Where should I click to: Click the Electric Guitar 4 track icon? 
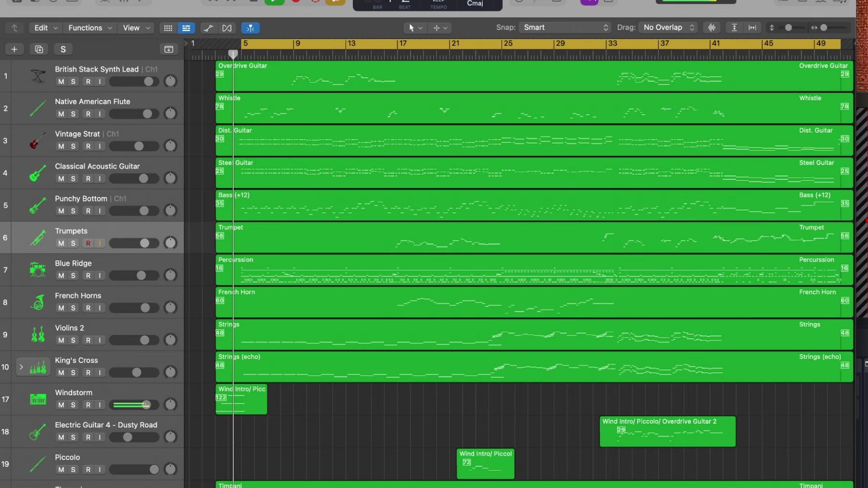(x=38, y=432)
